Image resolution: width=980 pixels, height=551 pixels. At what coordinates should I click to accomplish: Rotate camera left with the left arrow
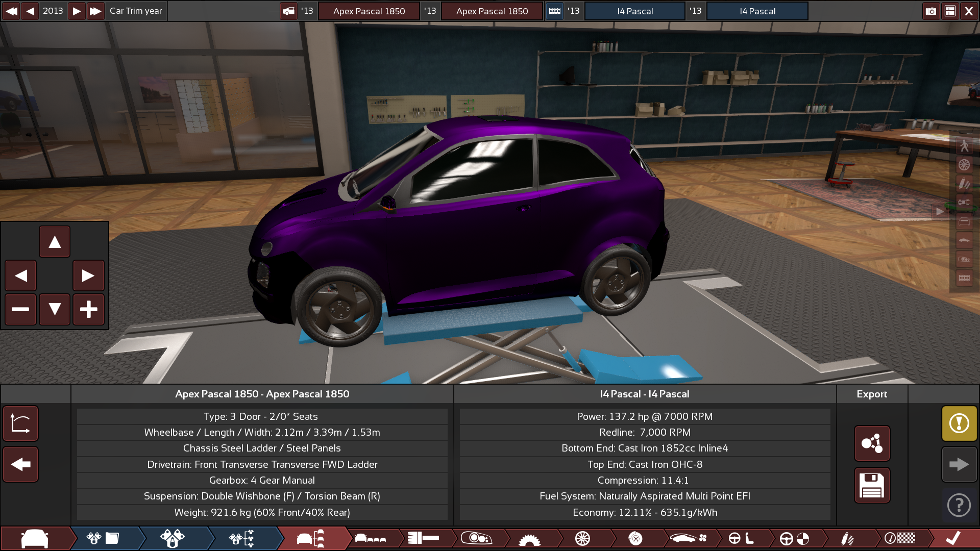[x=21, y=275]
